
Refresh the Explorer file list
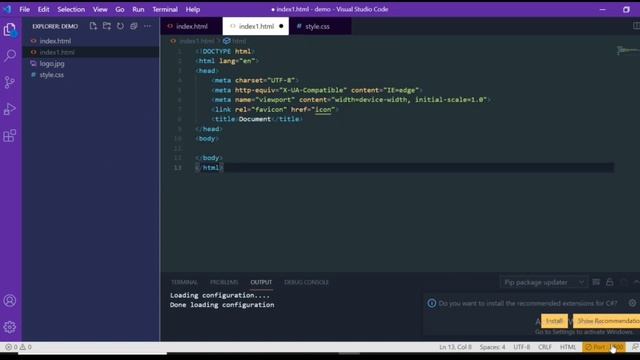(120, 26)
